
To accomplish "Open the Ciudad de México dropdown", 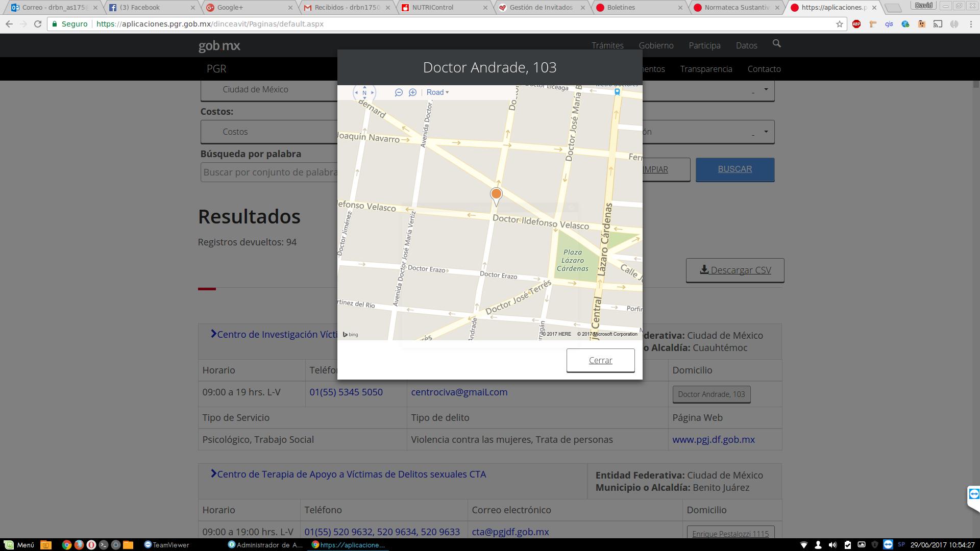I will (x=269, y=90).
